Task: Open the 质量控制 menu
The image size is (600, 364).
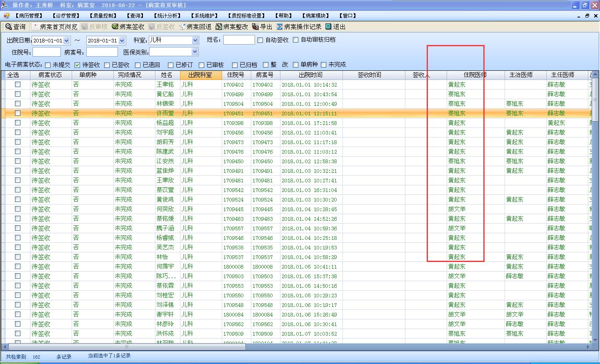Action: pyautogui.click(x=104, y=16)
